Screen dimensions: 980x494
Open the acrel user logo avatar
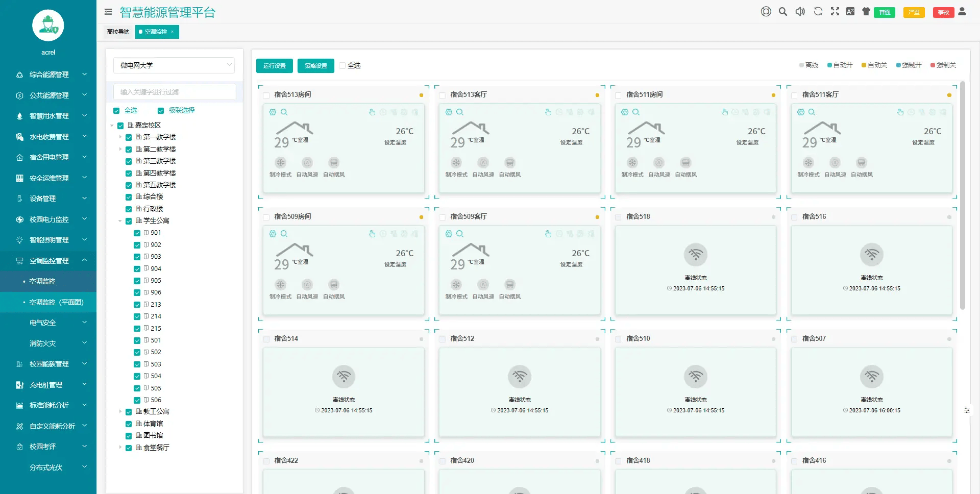(48, 26)
